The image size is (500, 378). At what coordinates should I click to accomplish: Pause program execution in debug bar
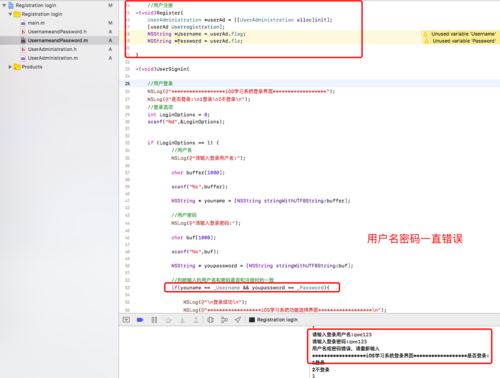154,320
